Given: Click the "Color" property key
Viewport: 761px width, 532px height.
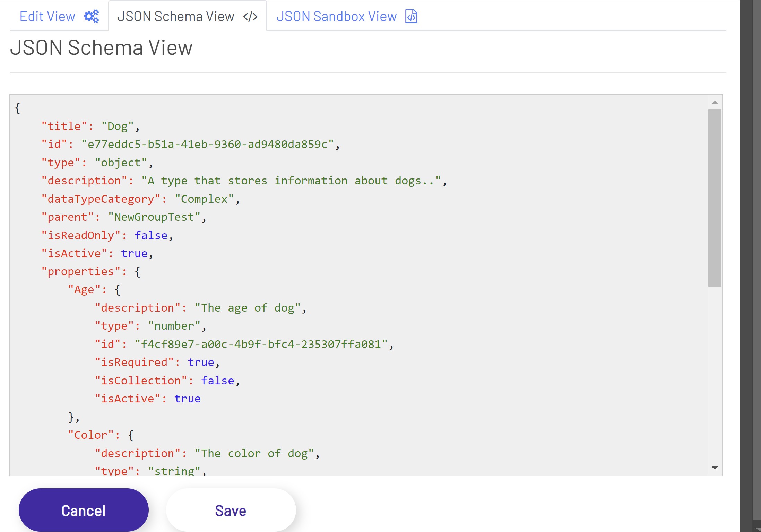Looking at the screenshot, I should tap(90, 435).
